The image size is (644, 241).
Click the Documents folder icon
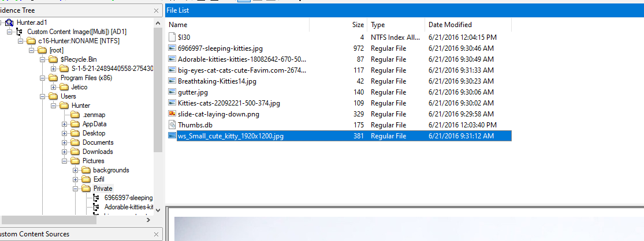click(x=75, y=142)
